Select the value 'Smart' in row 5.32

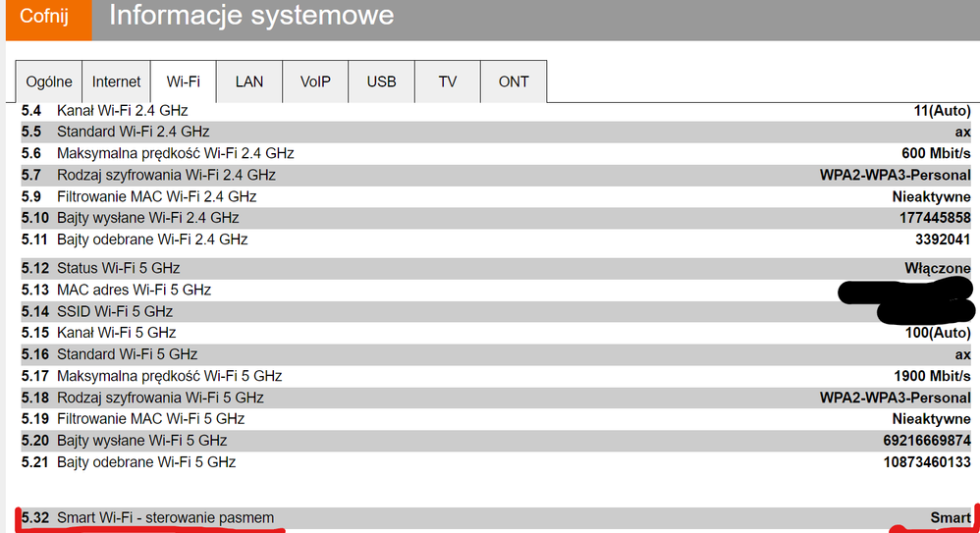coord(951,518)
